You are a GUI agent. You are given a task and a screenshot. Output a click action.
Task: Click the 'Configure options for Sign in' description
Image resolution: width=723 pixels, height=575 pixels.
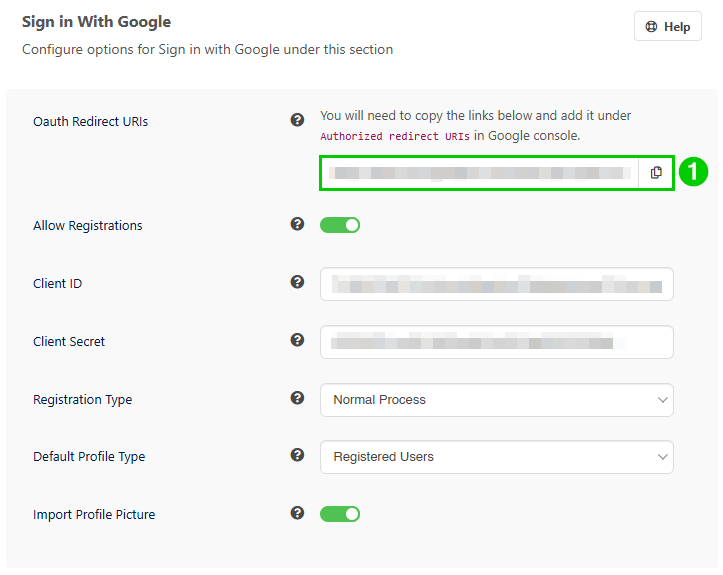207,49
